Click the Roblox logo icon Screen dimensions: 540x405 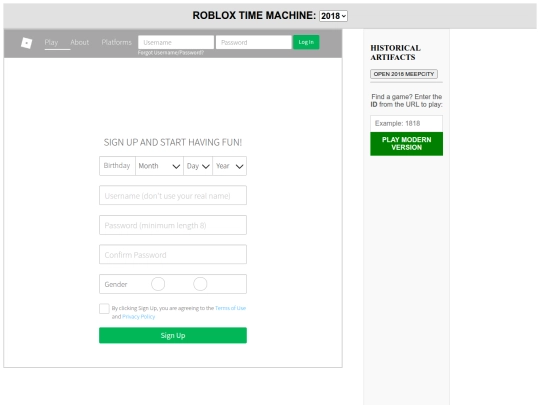point(27,43)
